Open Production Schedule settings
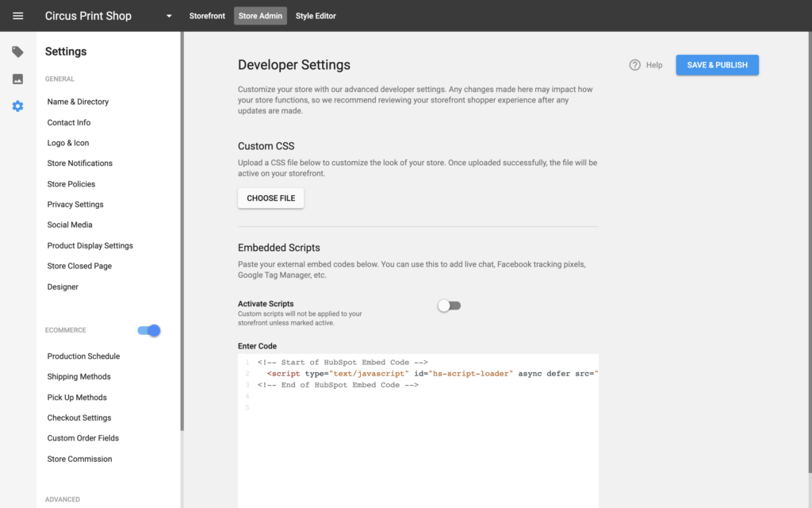The height and width of the screenshot is (508, 812). [x=83, y=356]
